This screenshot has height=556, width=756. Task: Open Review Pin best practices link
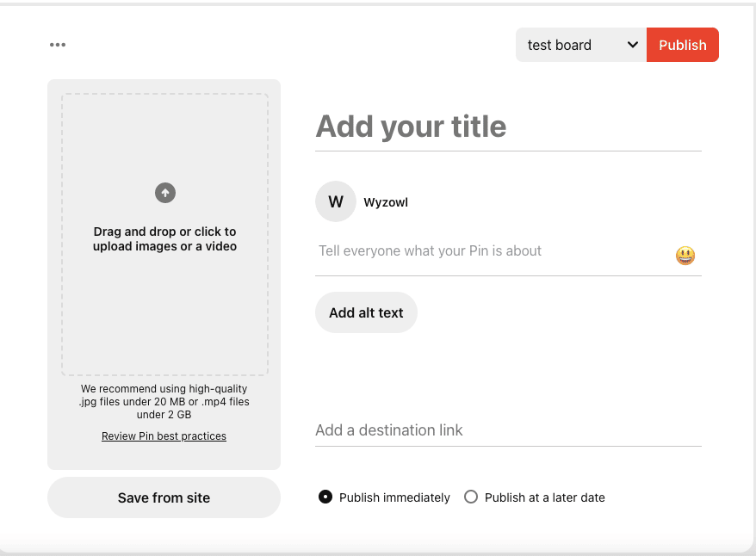164,436
